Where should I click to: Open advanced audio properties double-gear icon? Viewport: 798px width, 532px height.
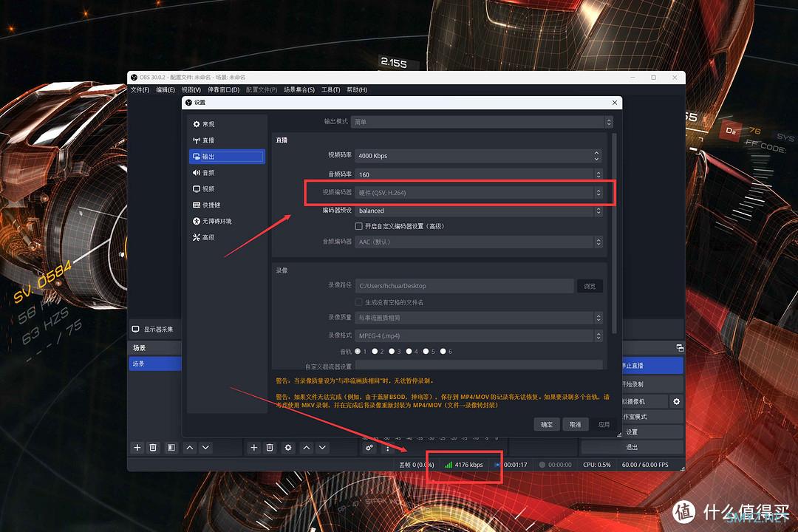[x=369, y=448]
